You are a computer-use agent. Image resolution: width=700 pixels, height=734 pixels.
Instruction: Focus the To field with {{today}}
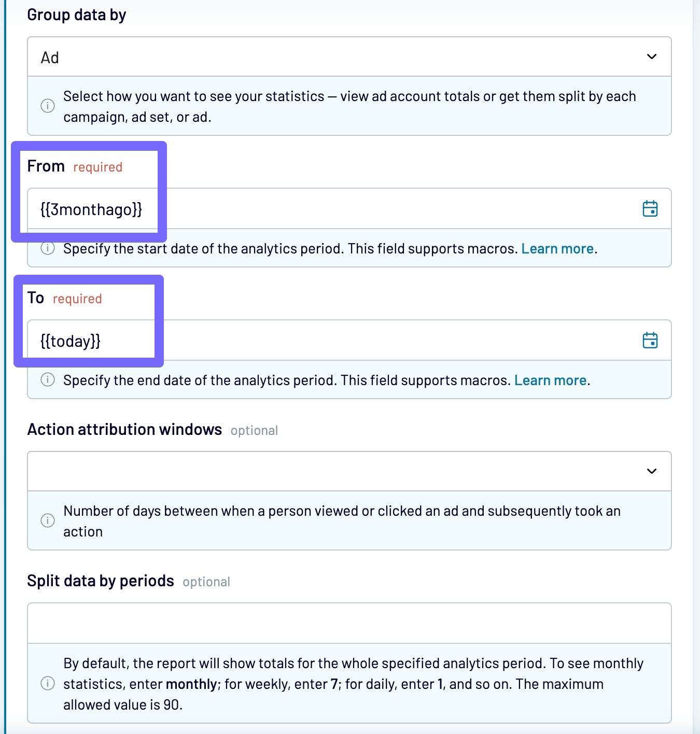349,340
